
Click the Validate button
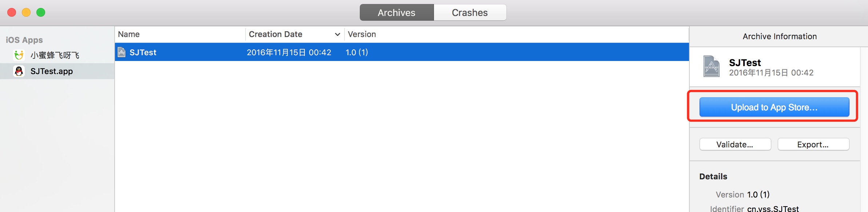tap(735, 144)
